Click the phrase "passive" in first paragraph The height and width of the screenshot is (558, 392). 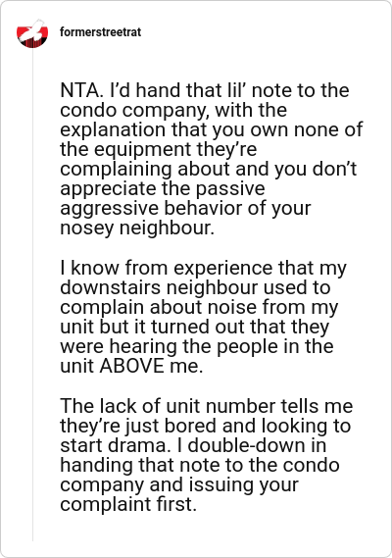point(230,188)
